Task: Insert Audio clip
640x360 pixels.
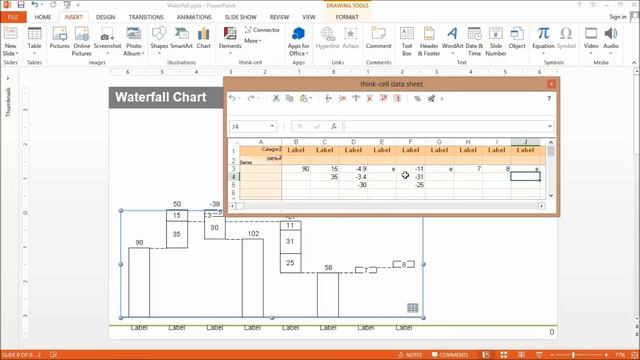Action: click(x=611, y=40)
